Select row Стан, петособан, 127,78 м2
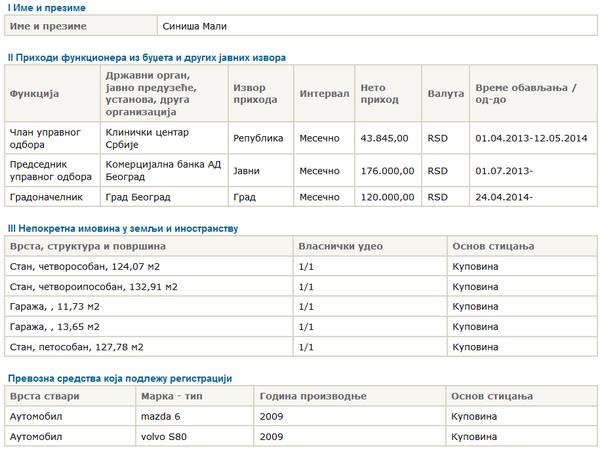 [301, 347]
